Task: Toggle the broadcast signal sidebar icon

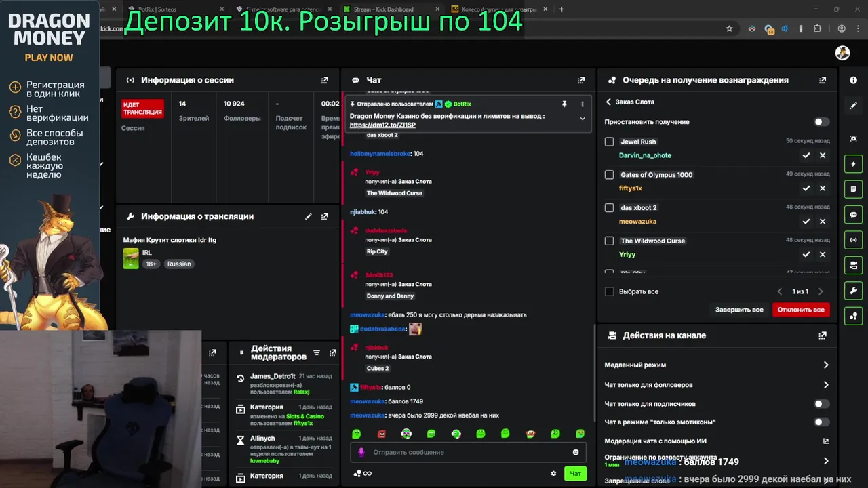Action: (853, 239)
